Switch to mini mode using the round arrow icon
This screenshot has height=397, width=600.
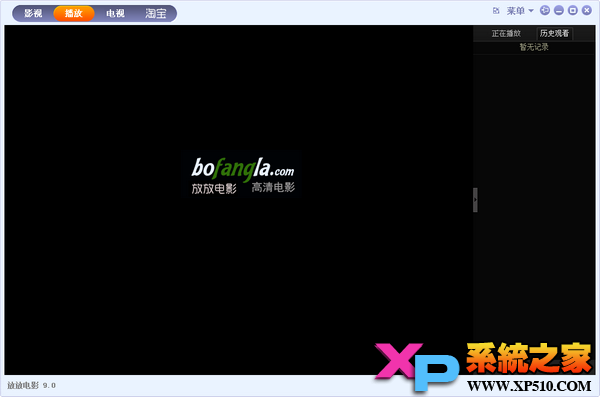tap(545, 10)
